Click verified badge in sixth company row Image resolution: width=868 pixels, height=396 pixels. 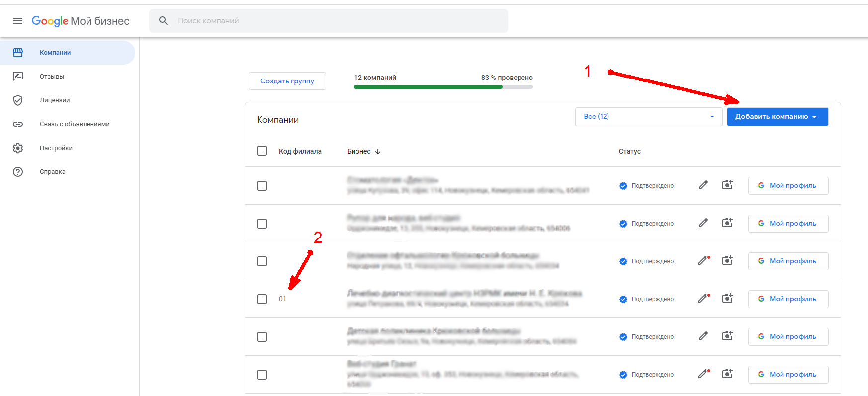point(623,375)
